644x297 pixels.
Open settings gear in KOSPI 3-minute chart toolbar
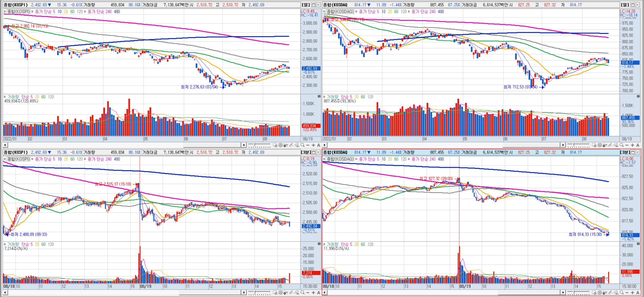(x=280, y=292)
